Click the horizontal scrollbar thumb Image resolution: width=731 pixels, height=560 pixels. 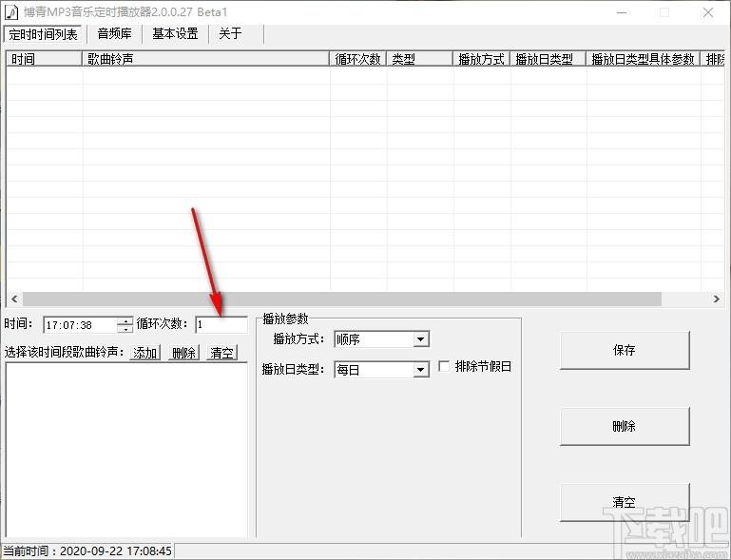(342, 299)
